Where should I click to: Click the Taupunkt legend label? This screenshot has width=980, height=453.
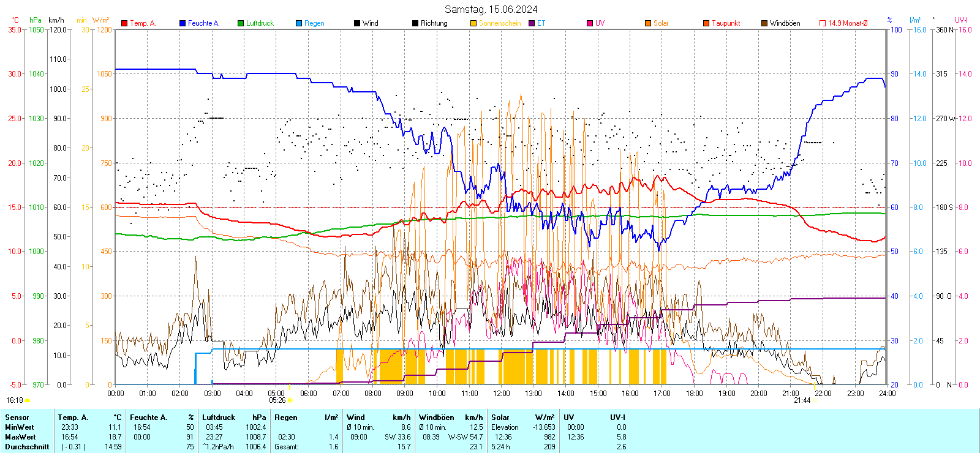tap(726, 23)
